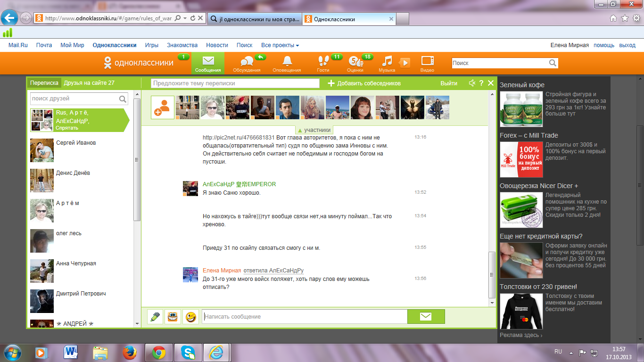Open the Гости footprints icon
This screenshot has height=362, width=644.
click(323, 61)
